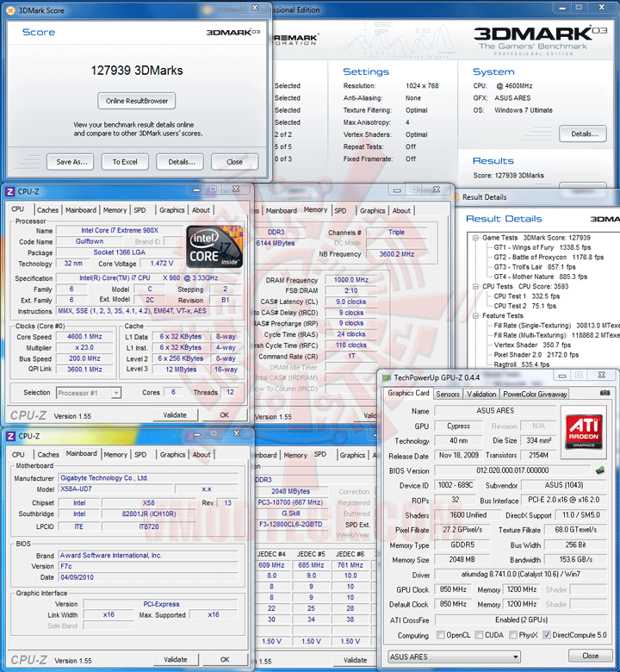Image resolution: width=620 pixels, height=672 pixels.
Task: Select CPU Test 2 result row
Action: tap(525, 306)
